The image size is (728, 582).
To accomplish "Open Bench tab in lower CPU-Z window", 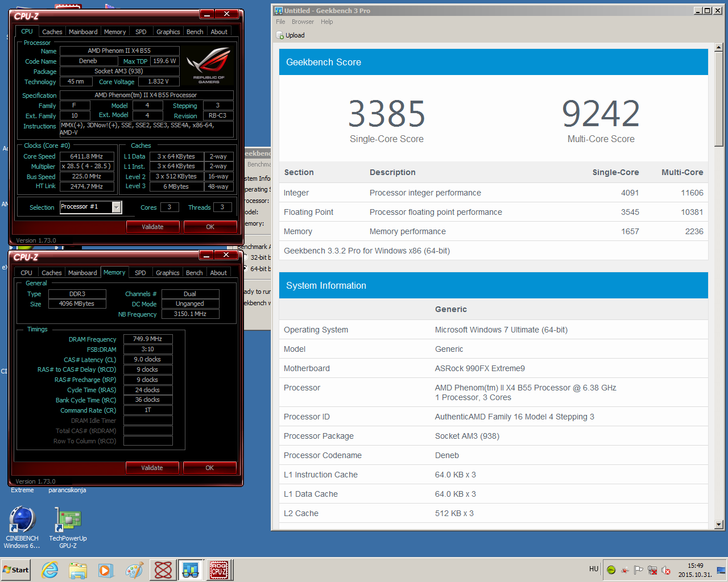I will click(x=195, y=273).
